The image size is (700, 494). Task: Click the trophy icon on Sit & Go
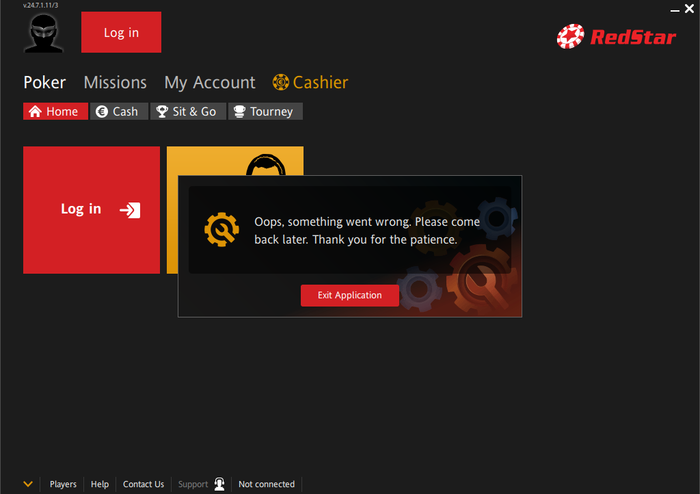coord(162,112)
